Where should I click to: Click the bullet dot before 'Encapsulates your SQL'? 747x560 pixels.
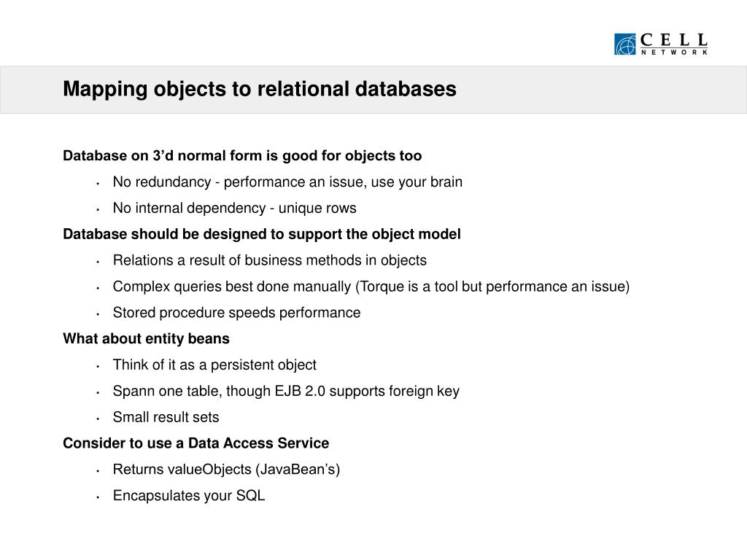tap(97, 497)
